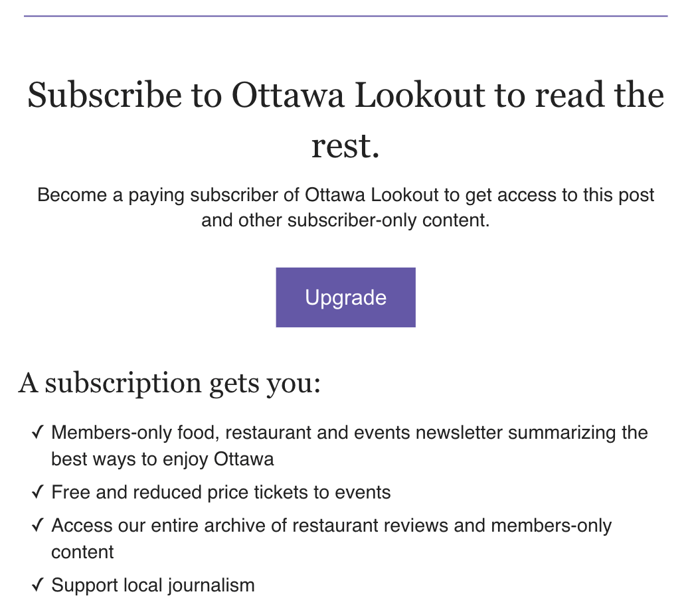
Task: Select 'Free and reduced price tickets to events'
Action: [221, 493]
